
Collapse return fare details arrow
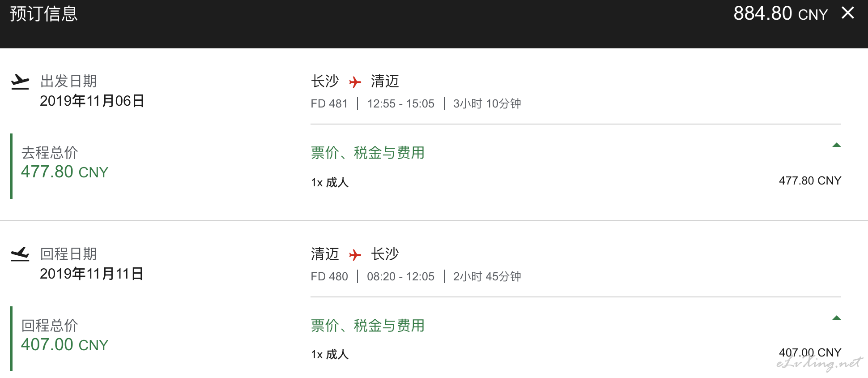coord(836,318)
